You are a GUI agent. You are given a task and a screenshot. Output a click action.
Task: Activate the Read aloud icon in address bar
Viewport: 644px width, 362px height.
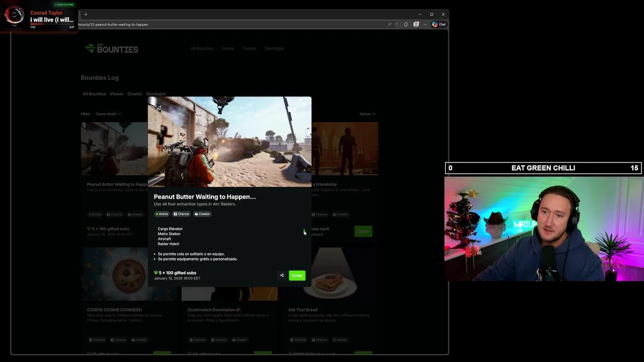[x=389, y=24]
